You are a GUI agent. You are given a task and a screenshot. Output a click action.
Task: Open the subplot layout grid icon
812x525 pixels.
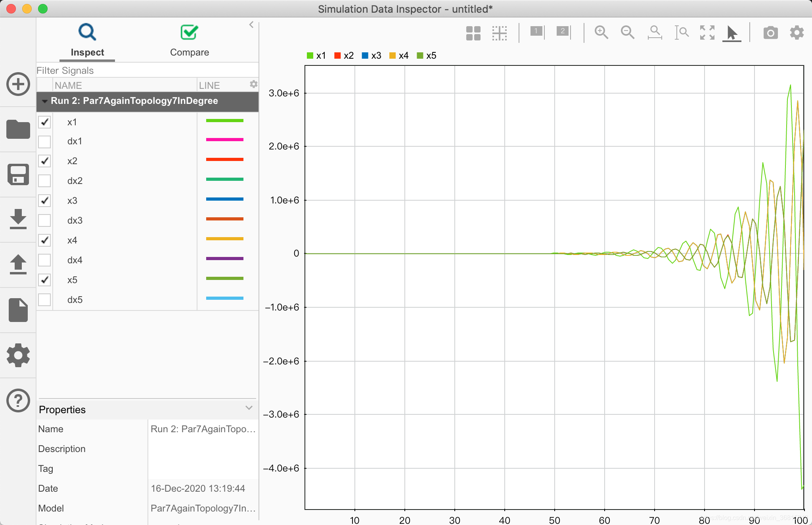[473, 33]
